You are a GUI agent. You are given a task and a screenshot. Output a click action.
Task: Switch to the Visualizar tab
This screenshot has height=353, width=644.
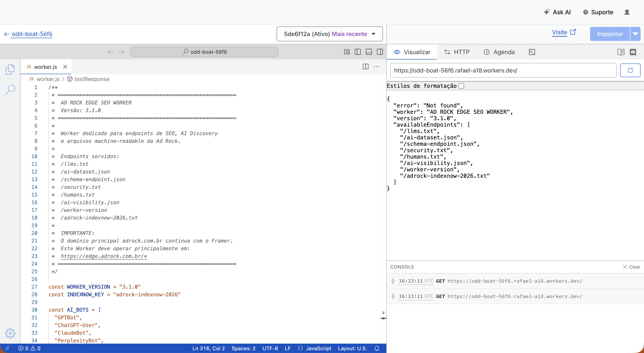point(412,52)
